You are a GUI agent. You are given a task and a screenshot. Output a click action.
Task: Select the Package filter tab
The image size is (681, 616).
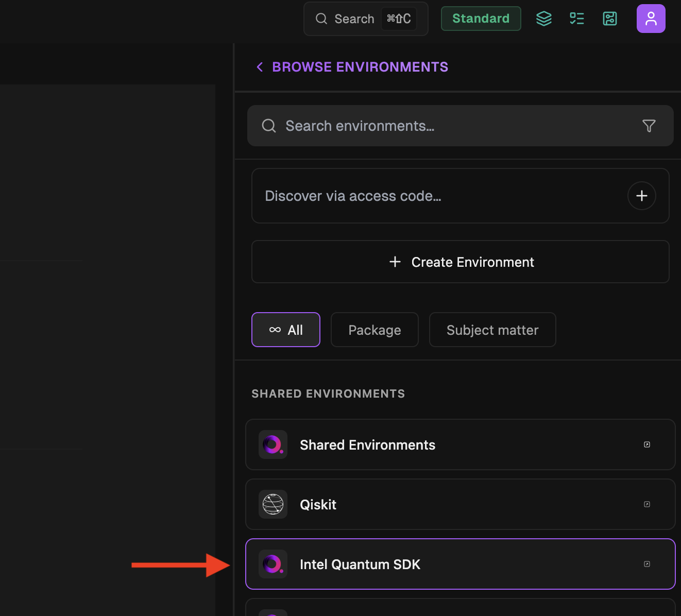(374, 330)
